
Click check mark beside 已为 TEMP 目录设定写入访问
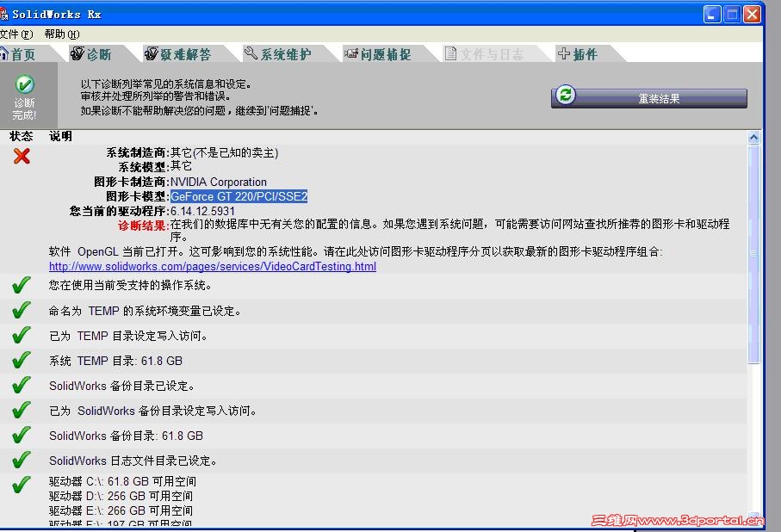(21, 335)
